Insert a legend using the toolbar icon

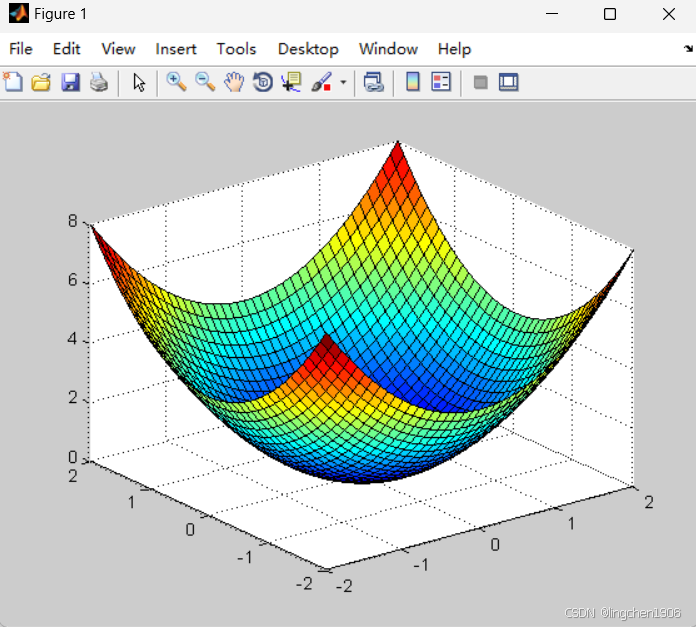441,82
